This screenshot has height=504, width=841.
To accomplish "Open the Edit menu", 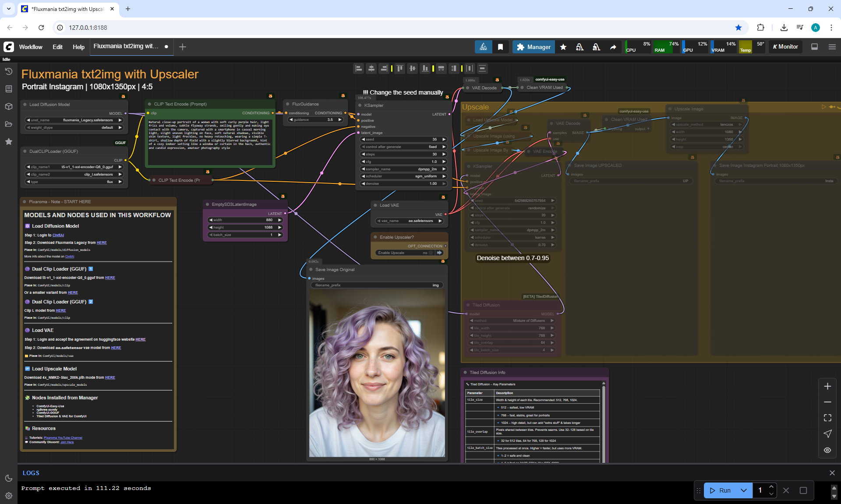I will click(x=57, y=47).
